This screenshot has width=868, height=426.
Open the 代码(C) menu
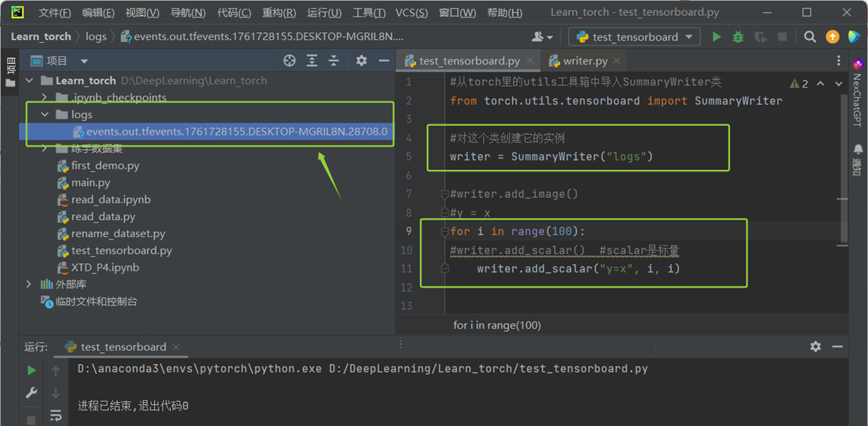click(x=234, y=13)
